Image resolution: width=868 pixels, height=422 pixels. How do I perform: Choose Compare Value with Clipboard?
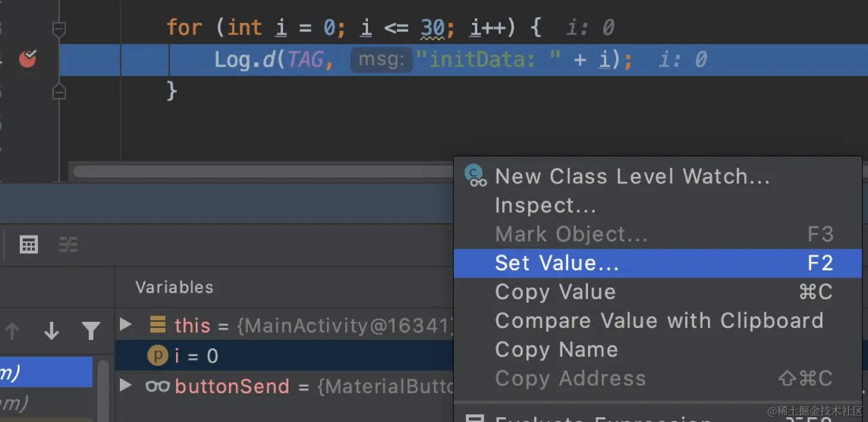pos(659,321)
